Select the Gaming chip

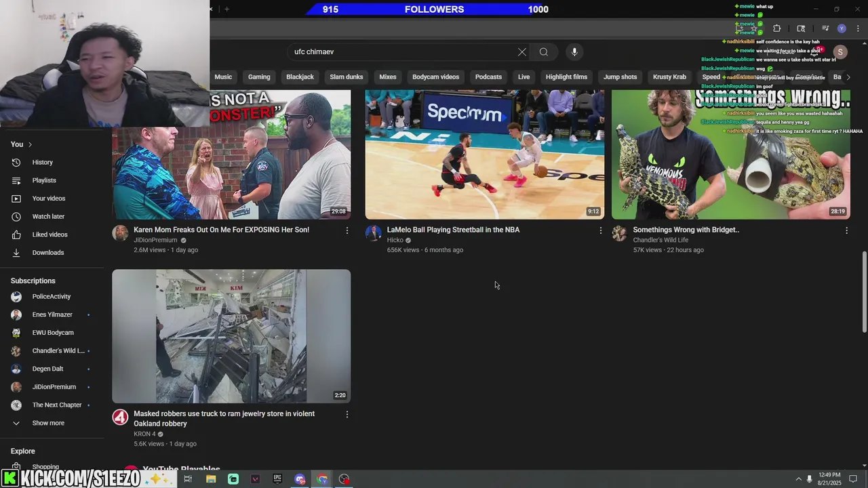click(x=259, y=77)
